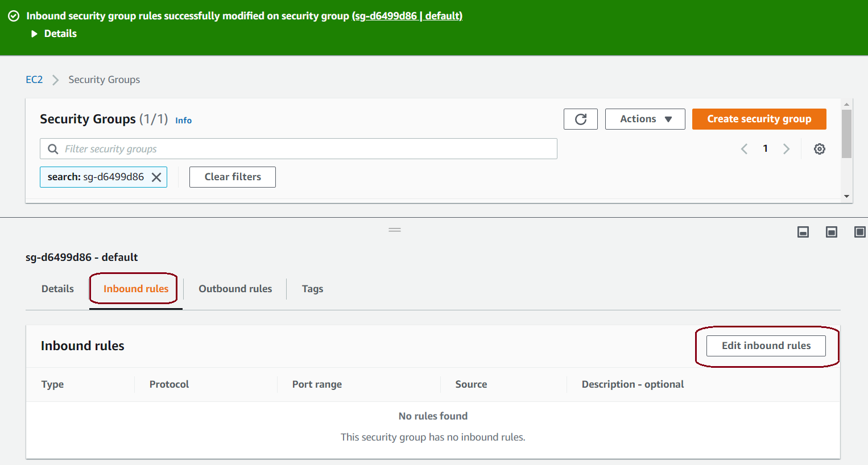
Task: Maximize the details panel to full
Action: coord(859,232)
